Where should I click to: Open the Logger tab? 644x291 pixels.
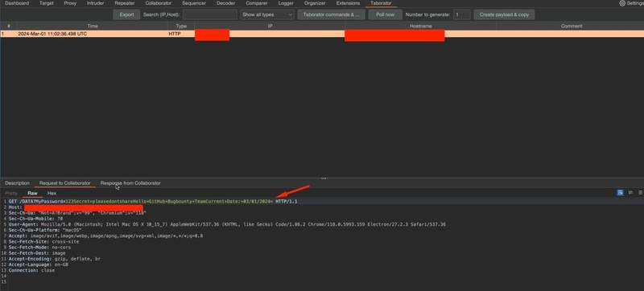[286, 3]
